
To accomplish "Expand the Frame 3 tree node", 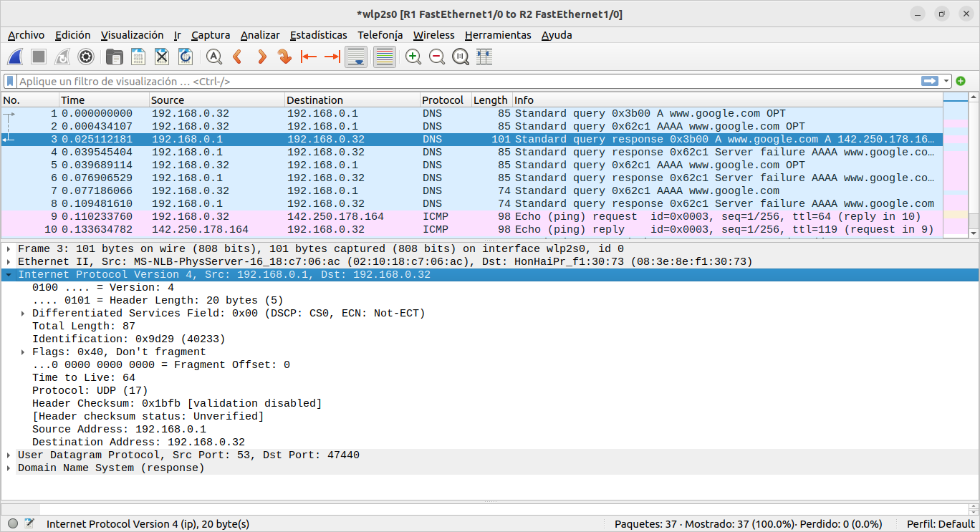I will (x=9, y=248).
